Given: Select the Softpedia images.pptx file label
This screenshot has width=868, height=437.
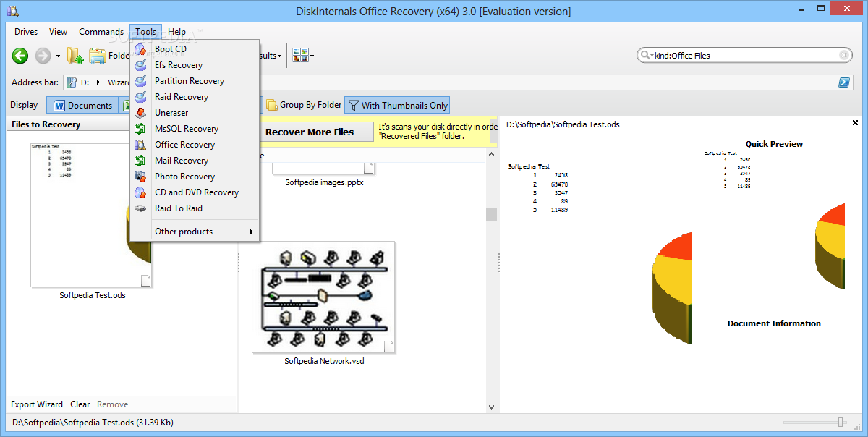Looking at the screenshot, I should click(x=324, y=183).
